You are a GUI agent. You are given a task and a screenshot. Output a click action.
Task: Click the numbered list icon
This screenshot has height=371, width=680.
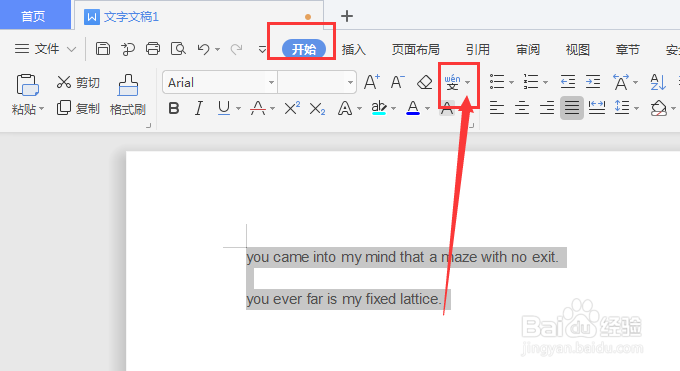[531, 82]
